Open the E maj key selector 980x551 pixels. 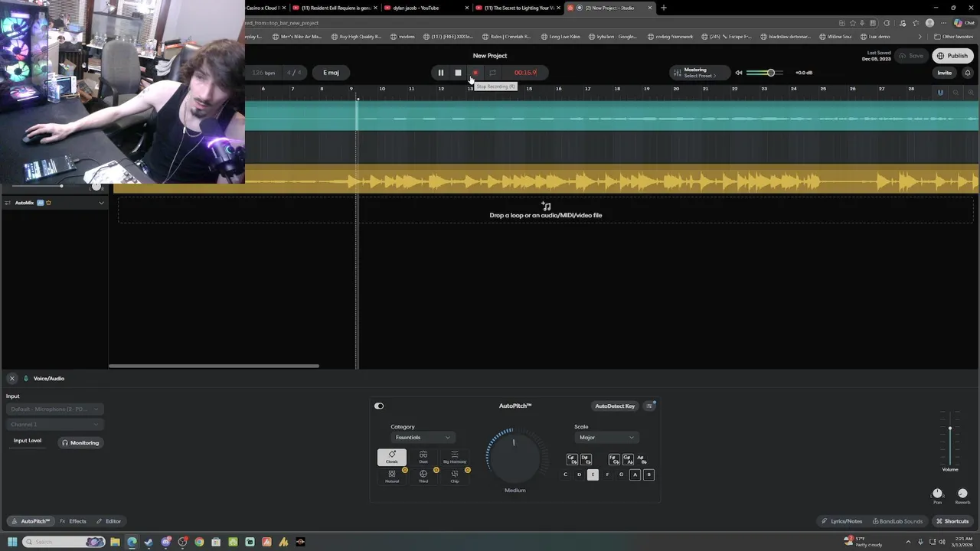(x=331, y=73)
